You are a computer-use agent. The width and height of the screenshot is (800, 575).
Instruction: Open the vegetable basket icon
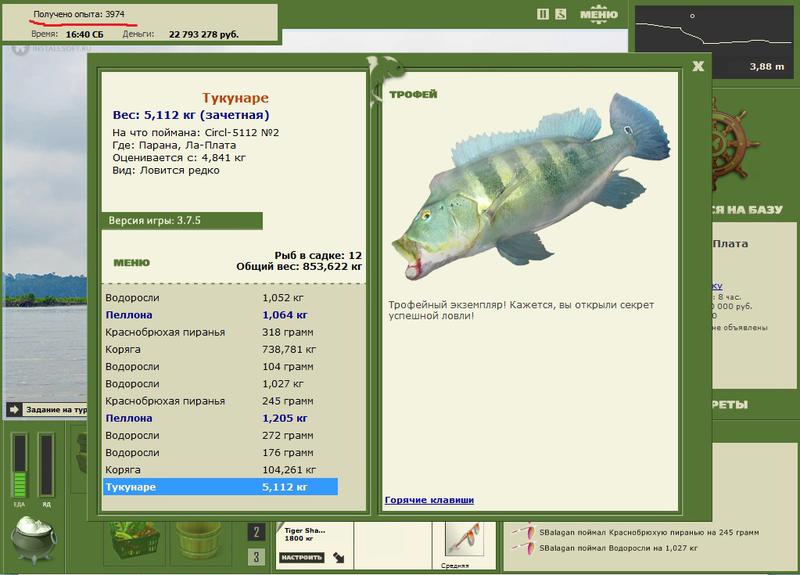coord(133,543)
